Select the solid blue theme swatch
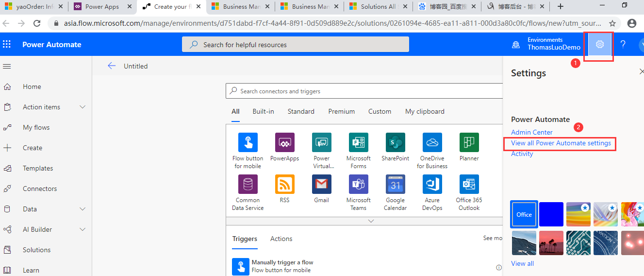Viewport: 644px width, 276px height. pos(551,214)
